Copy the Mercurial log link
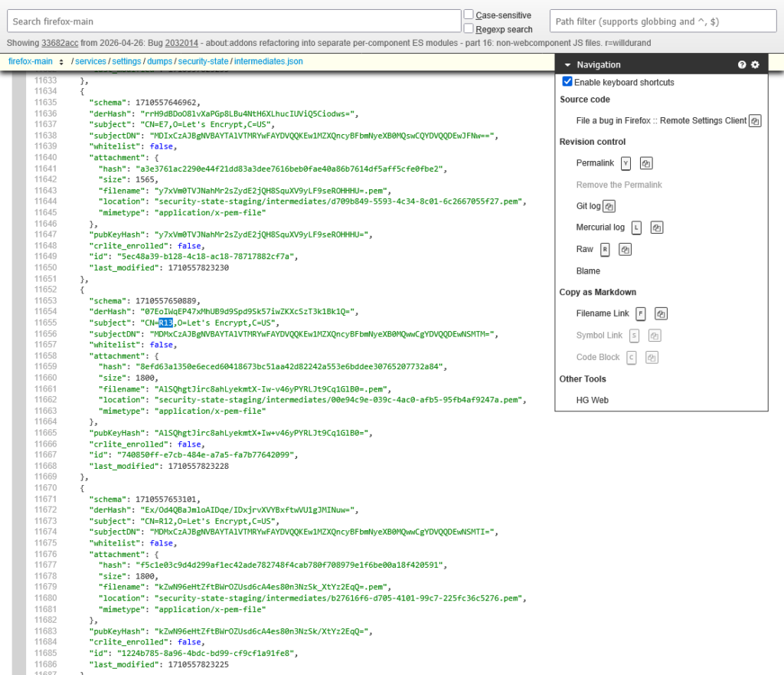This screenshot has height=675, width=784. pyautogui.click(x=656, y=228)
